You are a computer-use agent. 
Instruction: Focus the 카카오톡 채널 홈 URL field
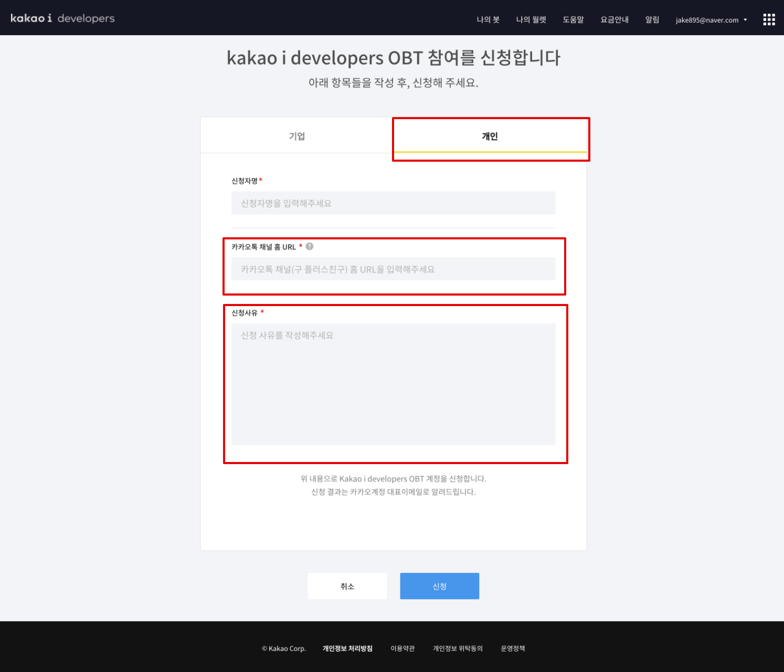pyautogui.click(x=393, y=269)
